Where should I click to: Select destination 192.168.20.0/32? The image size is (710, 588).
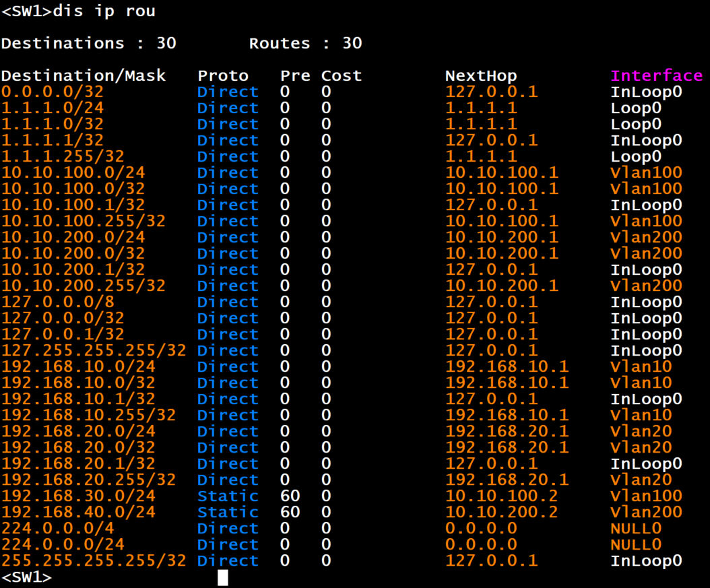(x=78, y=448)
